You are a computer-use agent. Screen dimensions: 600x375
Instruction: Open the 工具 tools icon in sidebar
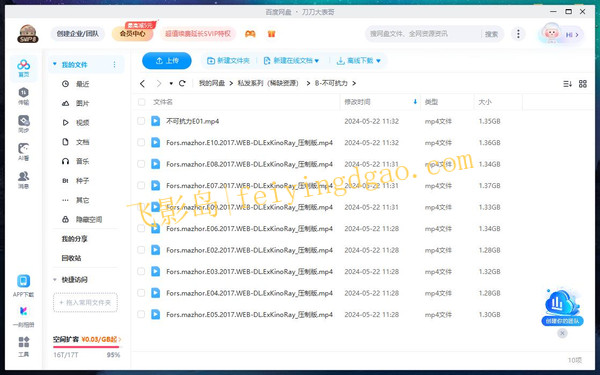click(23, 346)
